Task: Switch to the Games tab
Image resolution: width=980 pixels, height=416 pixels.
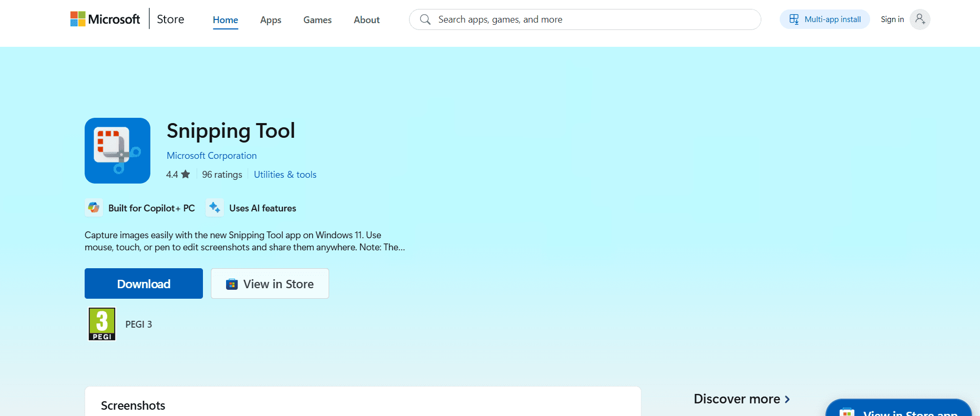Action: pos(317,20)
